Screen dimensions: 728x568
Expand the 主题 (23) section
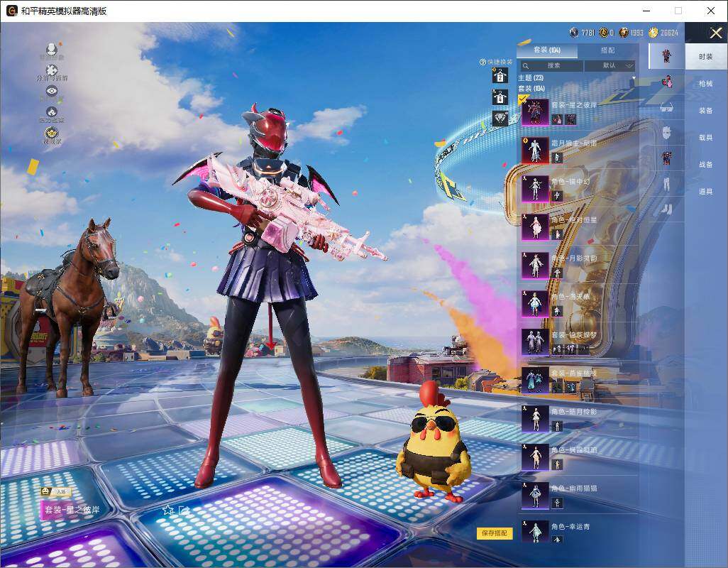(x=531, y=78)
